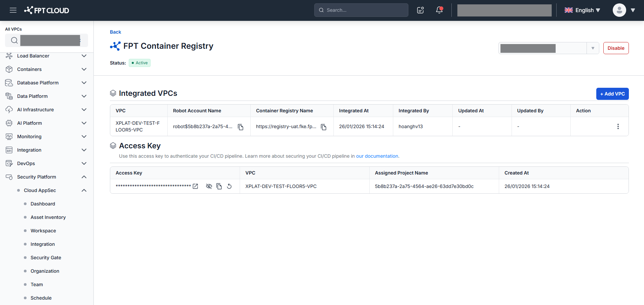Copy the robot account name
The height and width of the screenshot is (305, 644).
[241, 127]
